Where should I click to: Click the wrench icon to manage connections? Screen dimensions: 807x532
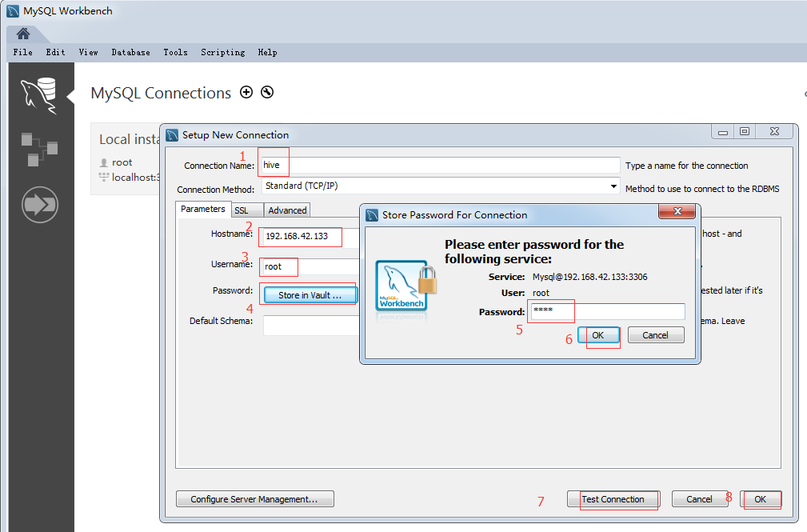[267, 93]
